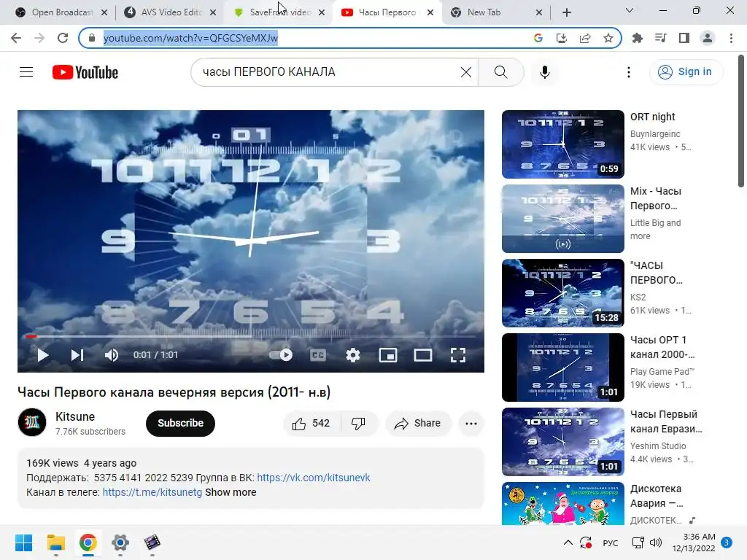
Task: Toggle Chrome side panel
Action: (684, 38)
